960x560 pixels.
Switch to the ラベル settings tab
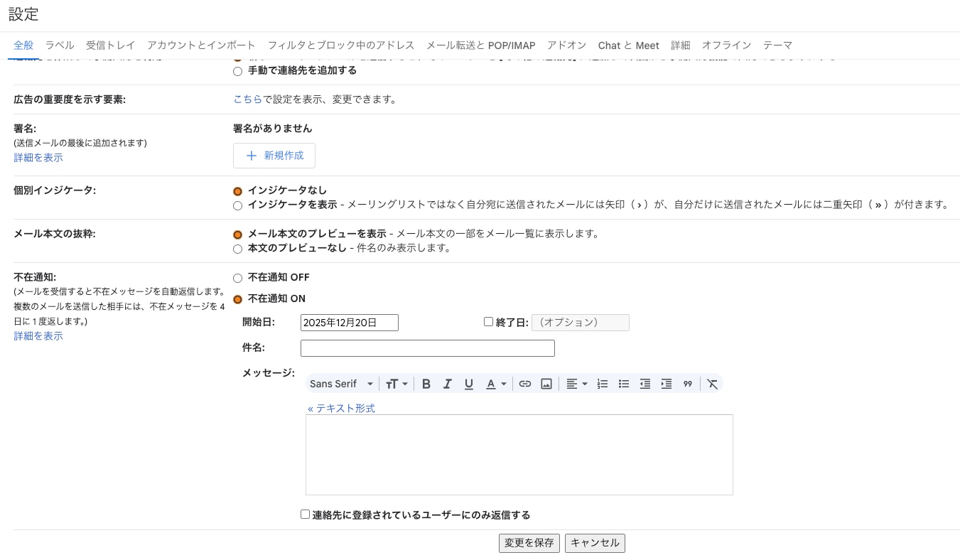pyautogui.click(x=59, y=45)
